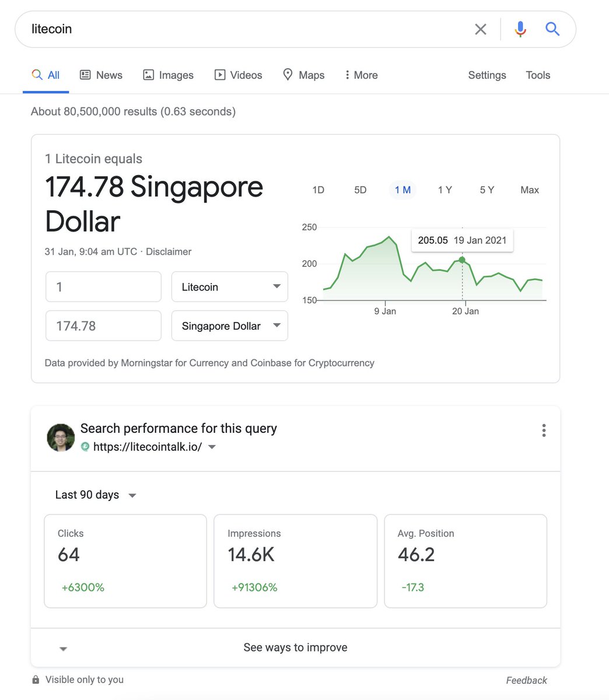Open the Clicks metric card
The image size is (609, 700).
pyautogui.click(x=125, y=561)
